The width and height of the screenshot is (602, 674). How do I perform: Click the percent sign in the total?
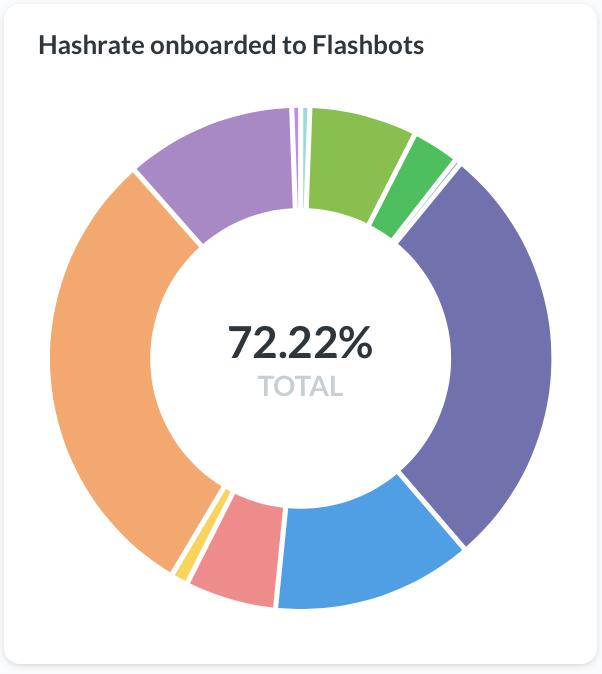pyautogui.click(x=354, y=343)
